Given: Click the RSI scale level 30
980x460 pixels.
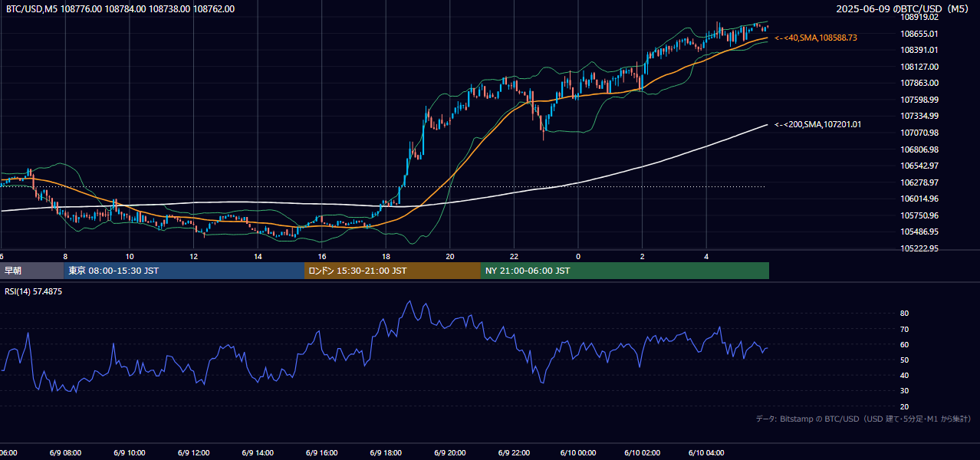Looking at the screenshot, I should [x=904, y=391].
